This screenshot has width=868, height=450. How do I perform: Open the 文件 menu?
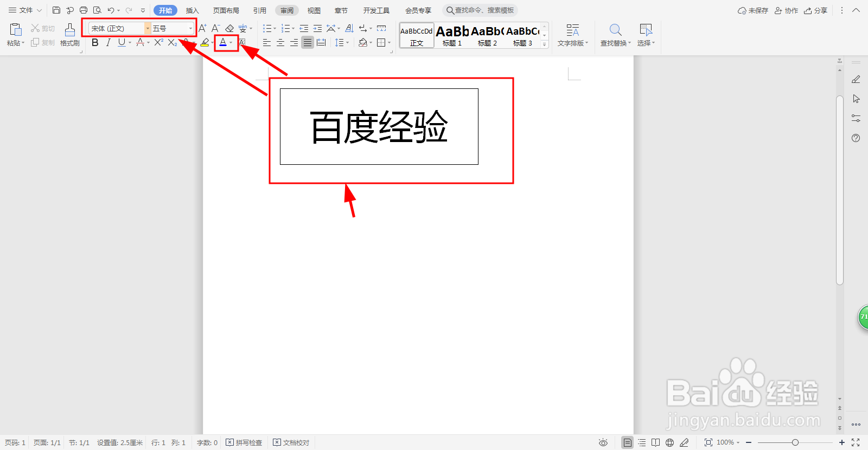pos(25,10)
